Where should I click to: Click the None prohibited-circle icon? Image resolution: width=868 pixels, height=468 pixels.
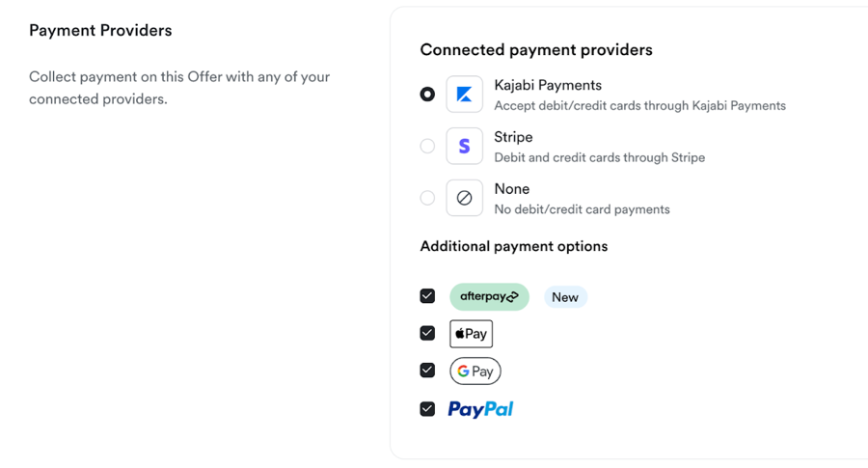tap(465, 198)
